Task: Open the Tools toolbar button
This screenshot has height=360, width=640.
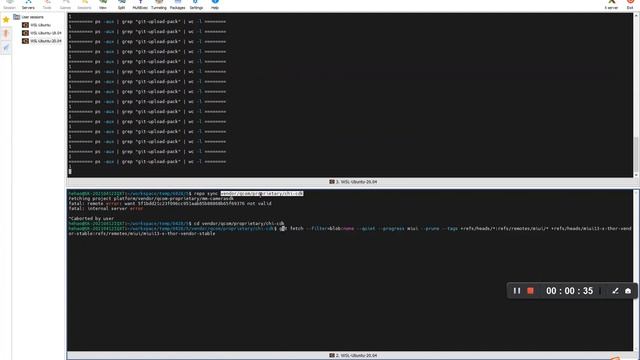Action: click(47, 4)
